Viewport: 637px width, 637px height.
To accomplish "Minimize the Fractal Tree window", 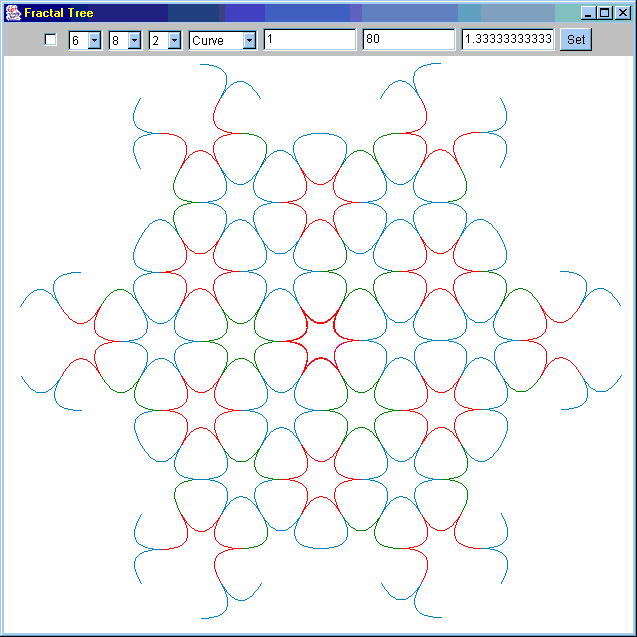I will coord(588,13).
